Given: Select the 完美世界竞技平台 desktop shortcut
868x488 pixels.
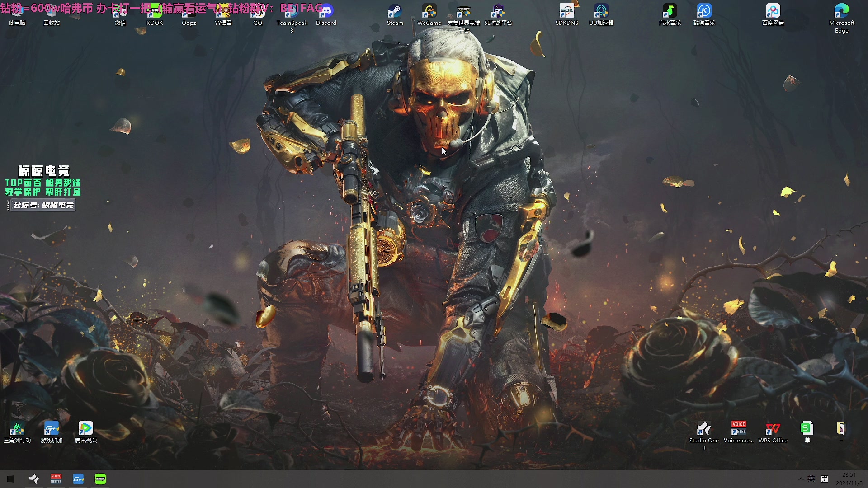Looking at the screenshot, I should point(464,18).
